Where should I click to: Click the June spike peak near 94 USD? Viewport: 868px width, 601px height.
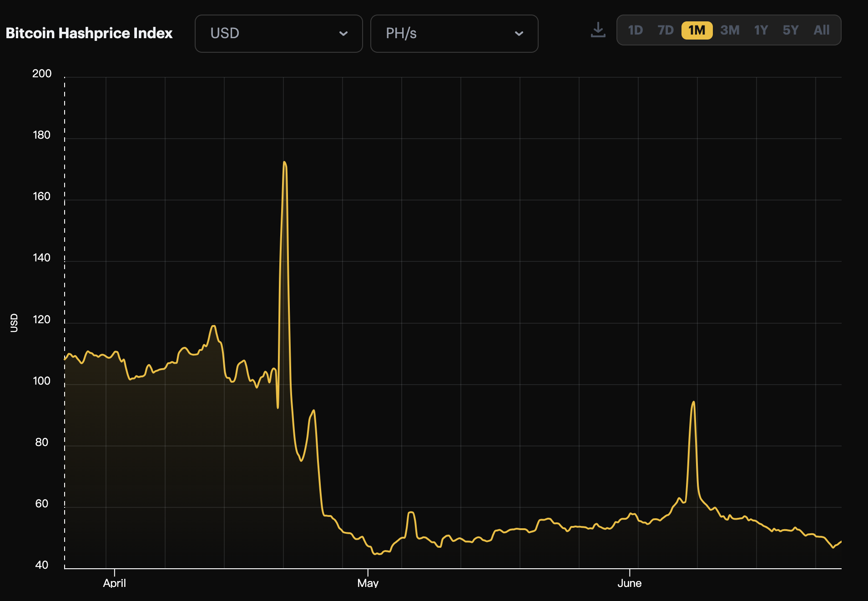tap(693, 402)
